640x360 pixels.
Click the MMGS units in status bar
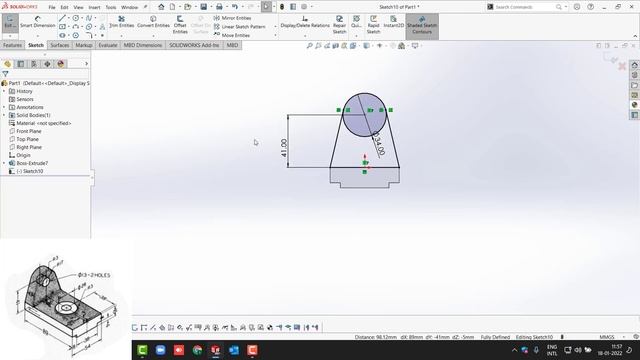tap(607, 337)
